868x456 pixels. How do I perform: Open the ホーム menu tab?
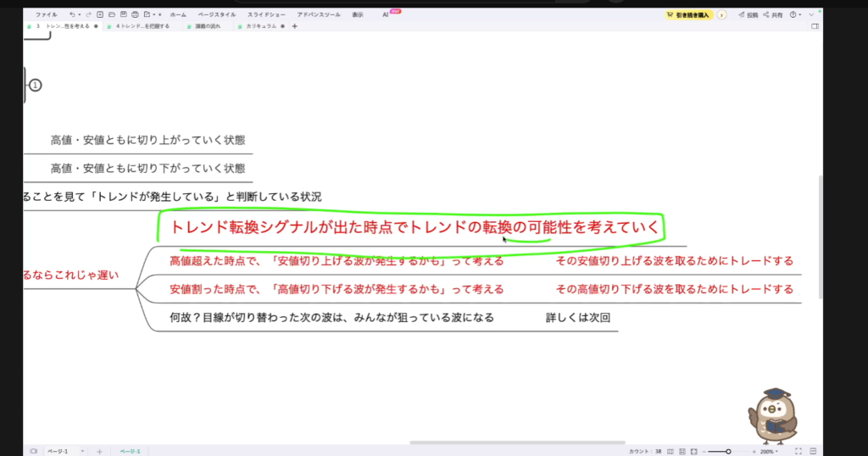click(178, 14)
